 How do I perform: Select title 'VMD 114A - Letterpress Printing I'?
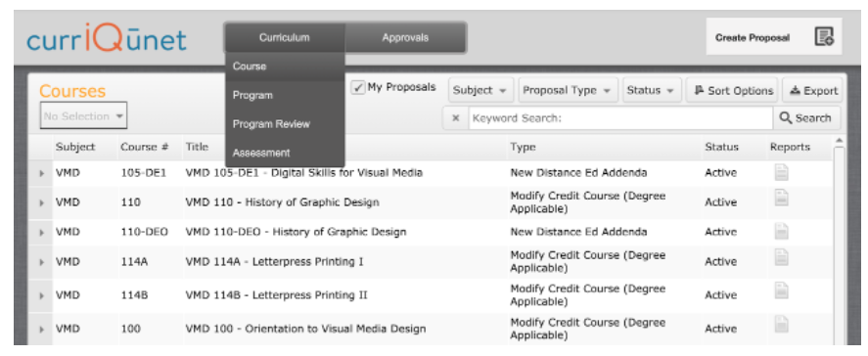[275, 261]
